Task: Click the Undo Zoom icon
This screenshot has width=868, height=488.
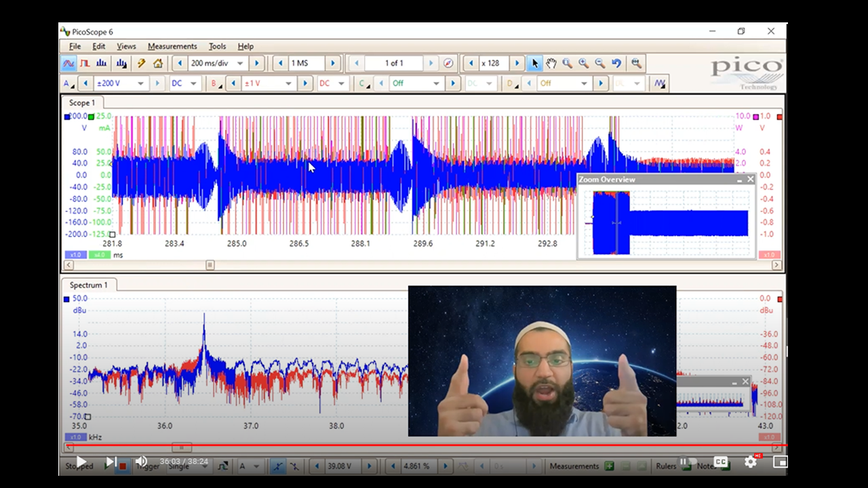Action: pos(616,63)
